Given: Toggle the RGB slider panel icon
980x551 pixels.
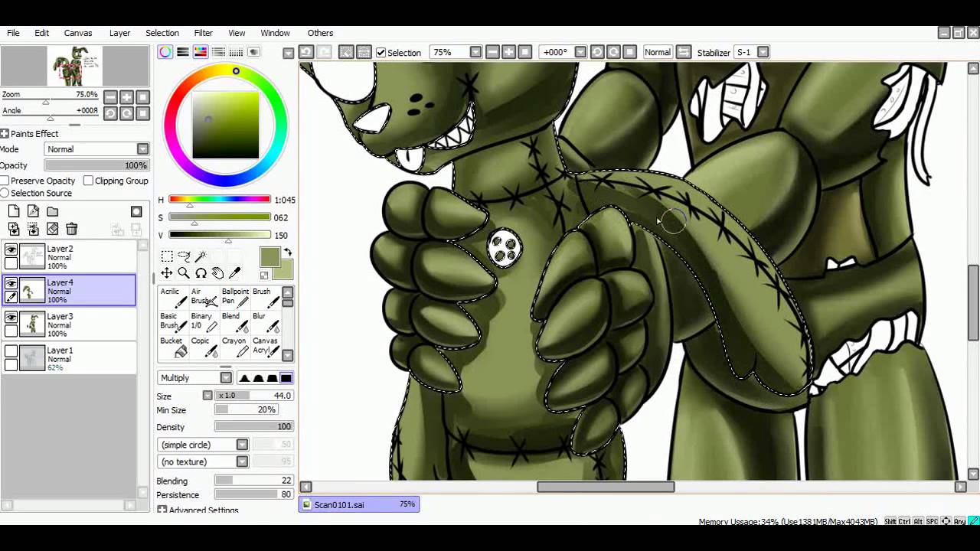Looking at the screenshot, I should 183,52.
